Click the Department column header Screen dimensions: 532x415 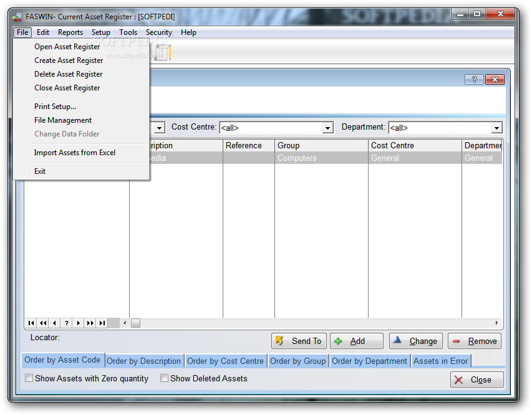482,145
